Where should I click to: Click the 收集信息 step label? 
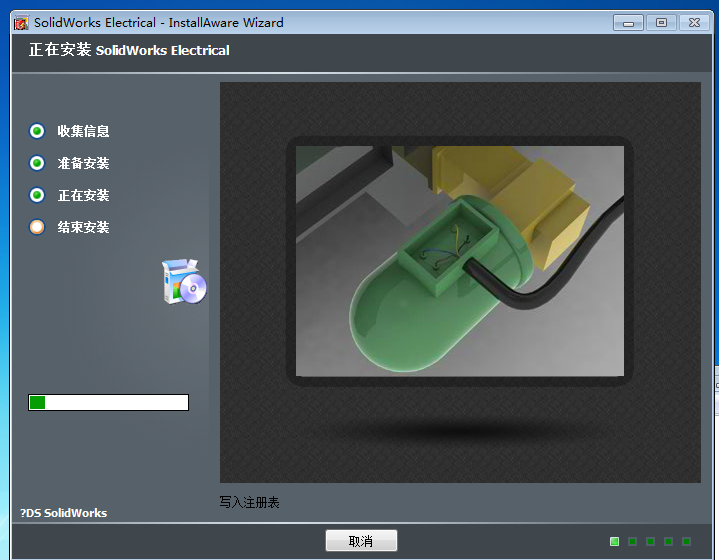tap(83, 131)
